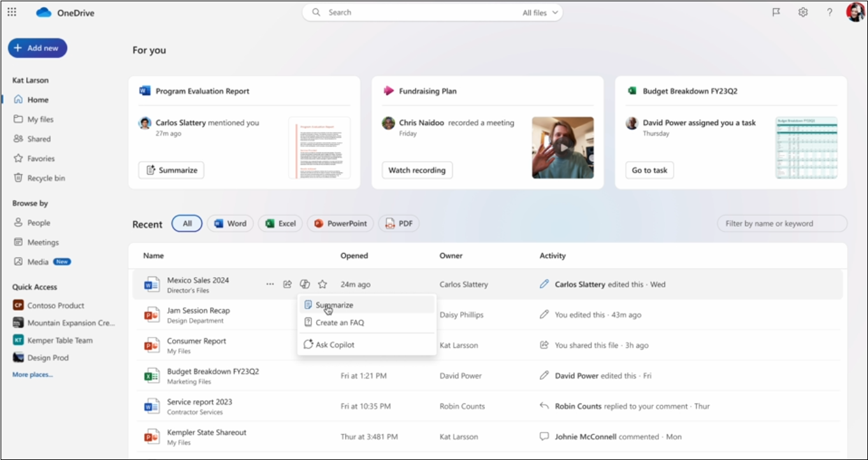Image resolution: width=868 pixels, height=460 pixels.
Task: Open the settings gear icon
Action: pyautogui.click(x=803, y=12)
